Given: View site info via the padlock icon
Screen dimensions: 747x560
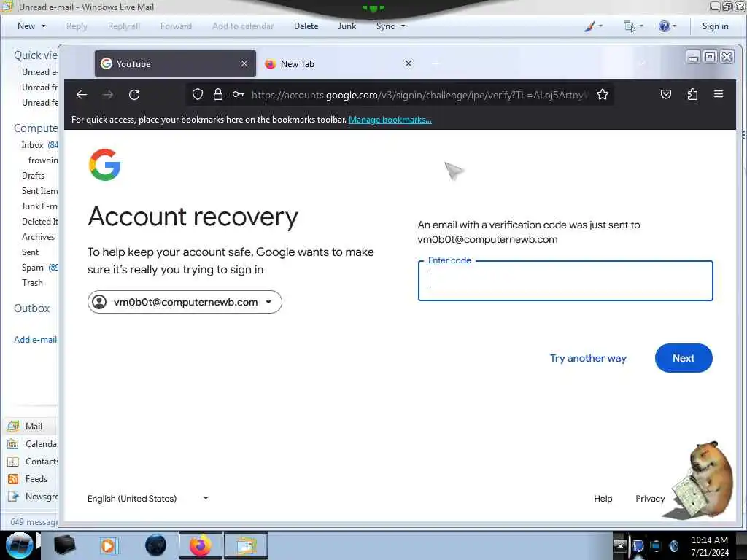Looking at the screenshot, I should 217,94.
